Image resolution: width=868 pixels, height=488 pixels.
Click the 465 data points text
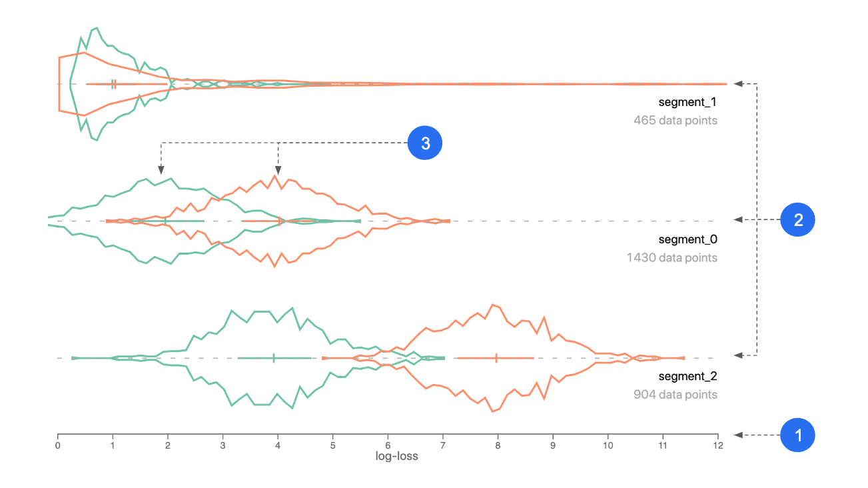675,121
